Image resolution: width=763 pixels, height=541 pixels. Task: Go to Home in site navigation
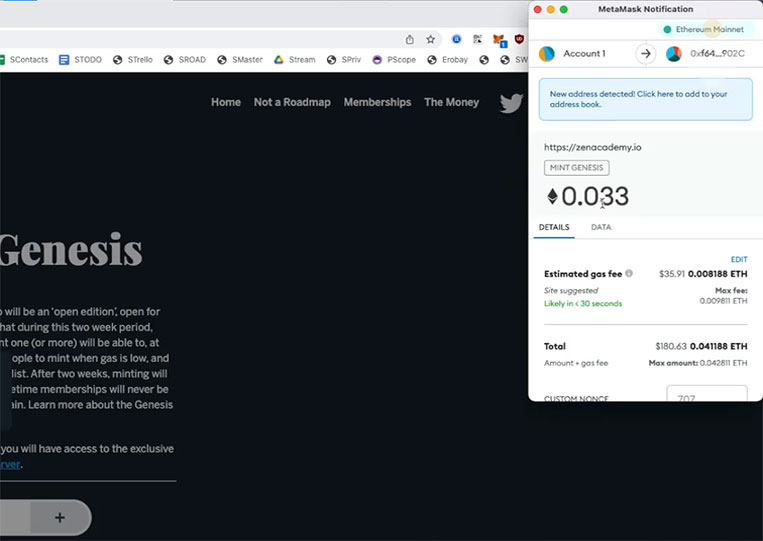point(226,102)
